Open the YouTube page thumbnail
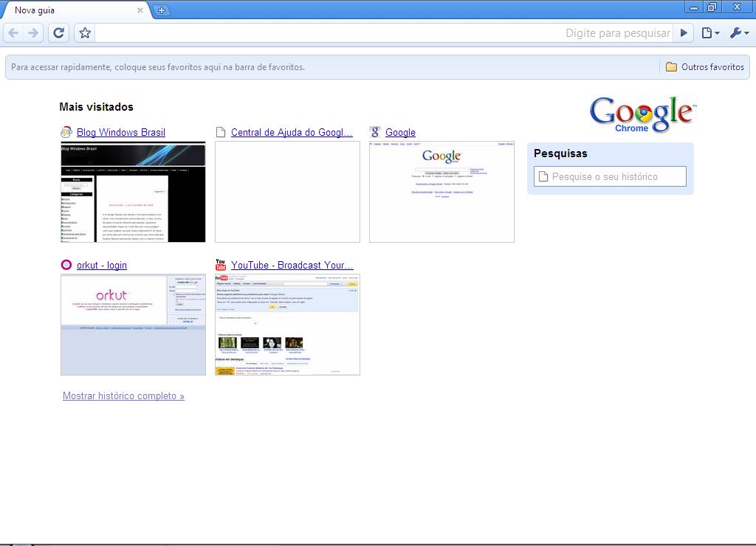The width and height of the screenshot is (756, 546). coord(287,325)
